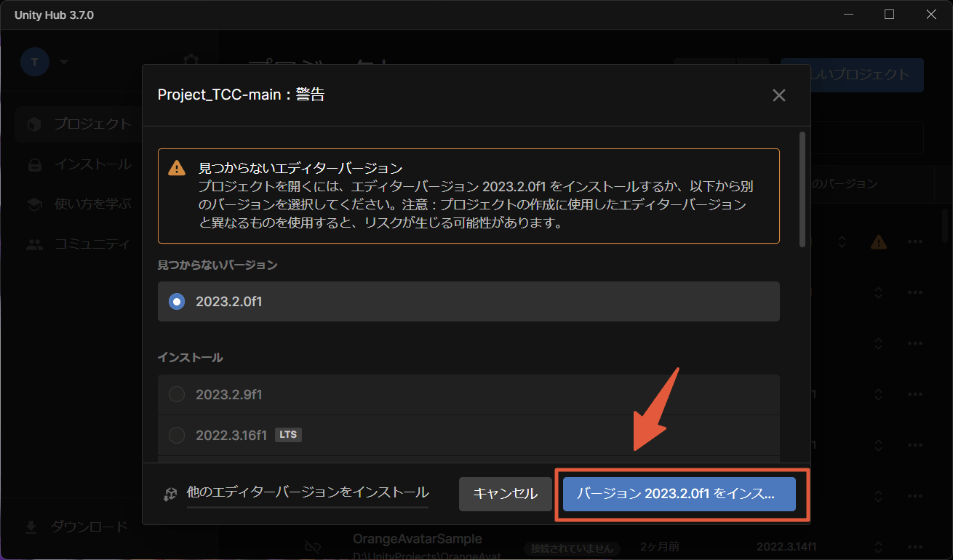Expand the account dropdown arrow next to avatar
This screenshot has height=560, width=953.
[x=64, y=62]
